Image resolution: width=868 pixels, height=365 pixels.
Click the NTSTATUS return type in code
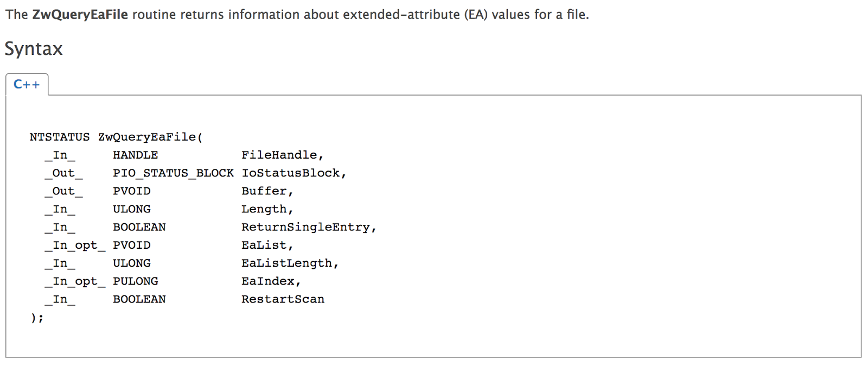coord(59,137)
